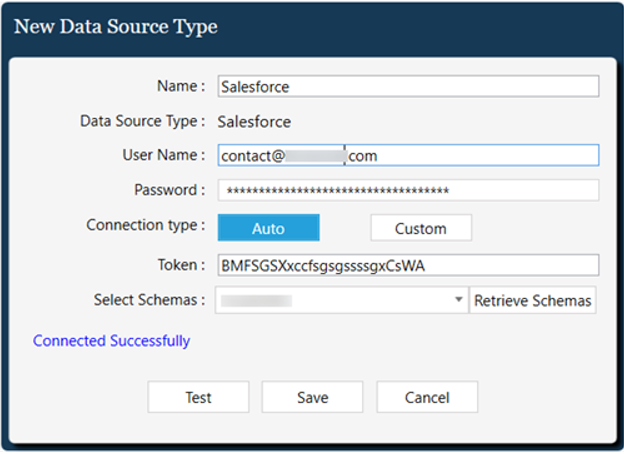This screenshot has height=454, width=624.
Task: Click the Name input field
Action: (x=407, y=87)
